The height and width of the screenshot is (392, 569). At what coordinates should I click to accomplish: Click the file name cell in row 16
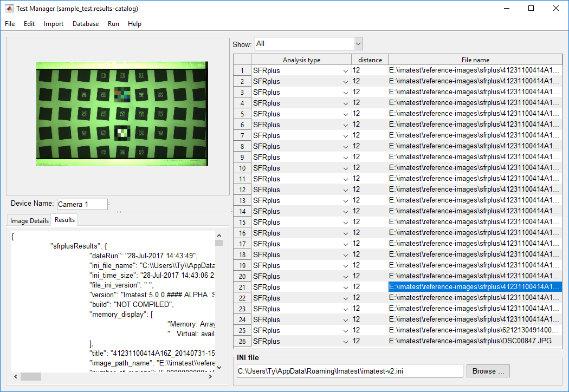tap(475, 232)
